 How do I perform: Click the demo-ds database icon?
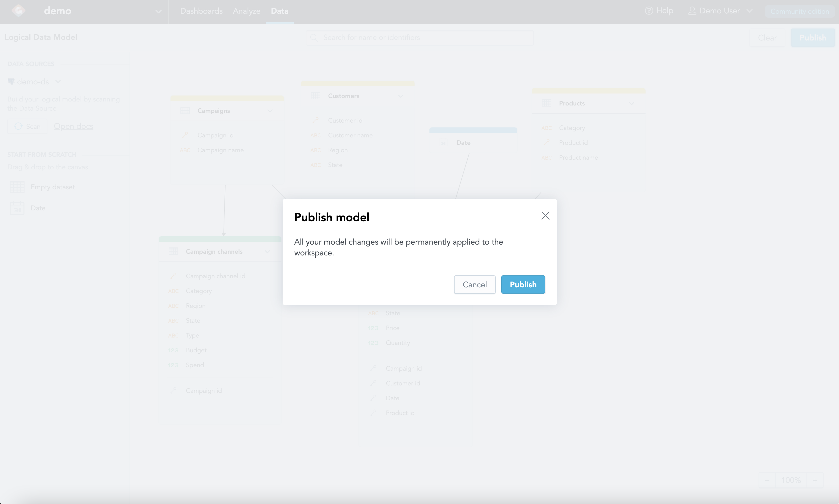(11, 82)
